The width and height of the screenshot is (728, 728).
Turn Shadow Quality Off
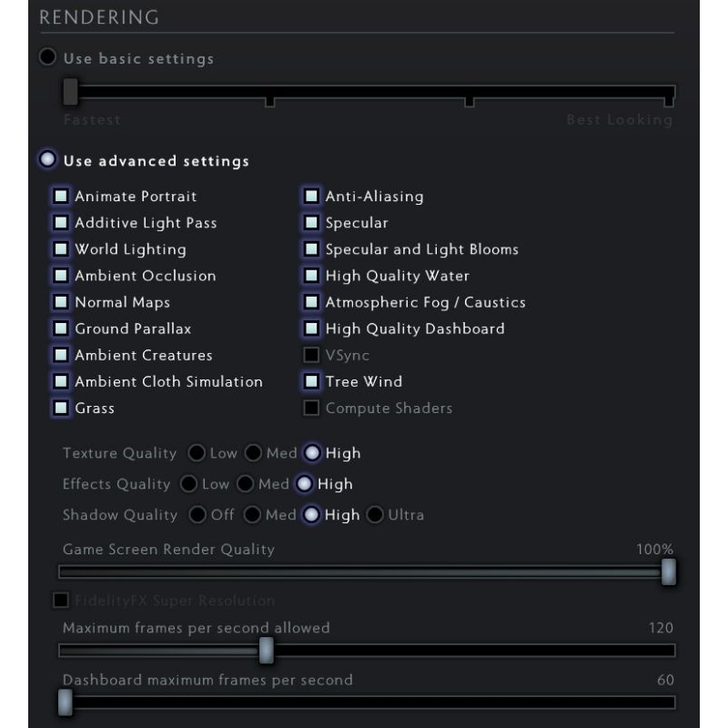coord(197,514)
